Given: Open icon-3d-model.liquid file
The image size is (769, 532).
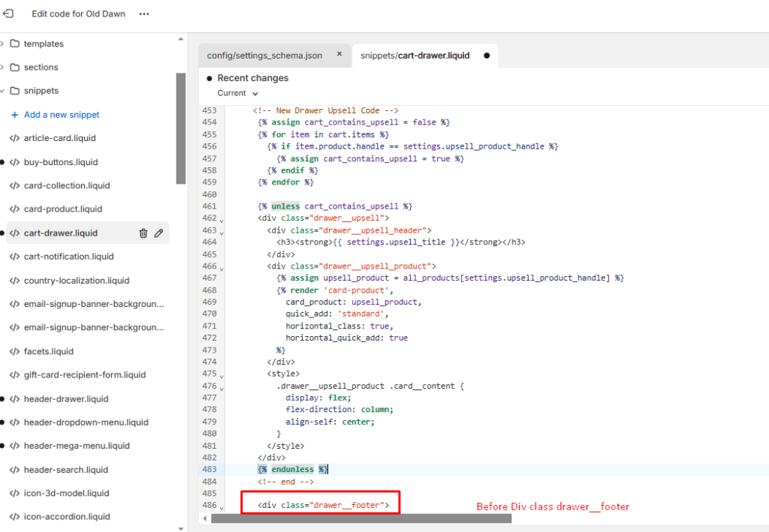Looking at the screenshot, I should [x=66, y=493].
